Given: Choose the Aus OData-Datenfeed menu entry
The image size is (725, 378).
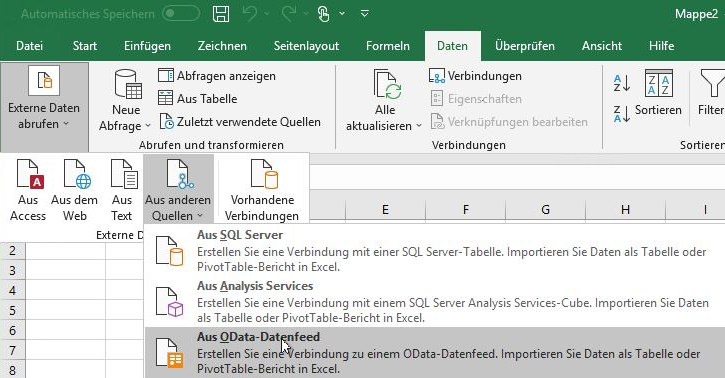Looking at the screenshot, I should tap(435, 353).
